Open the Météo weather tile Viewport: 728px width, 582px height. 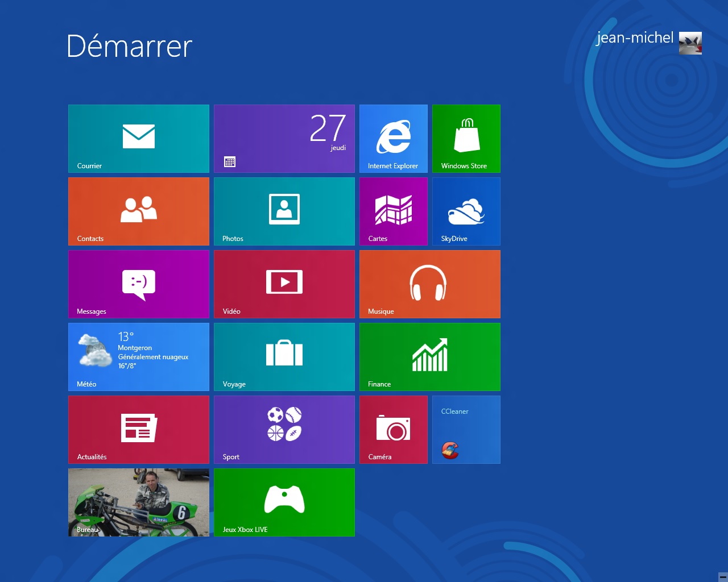(x=139, y=357)
